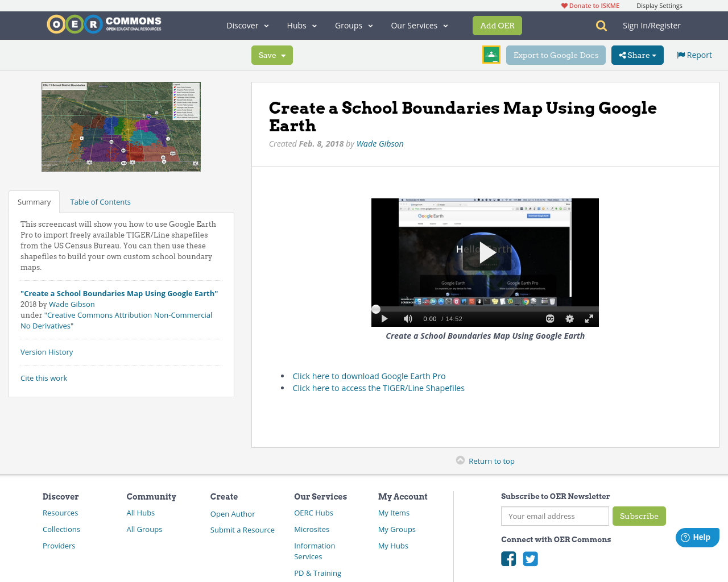Image resolution: width=728 pixels, height=582 pixels.
Task: Open Wade Gibson's author profile
Action: pyautogui.click(x=379, y=144)
